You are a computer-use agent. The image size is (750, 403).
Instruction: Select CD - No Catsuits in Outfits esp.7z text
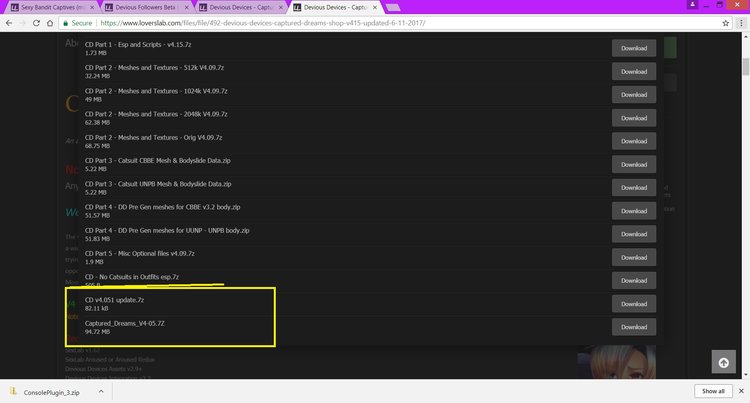(132, 277)
